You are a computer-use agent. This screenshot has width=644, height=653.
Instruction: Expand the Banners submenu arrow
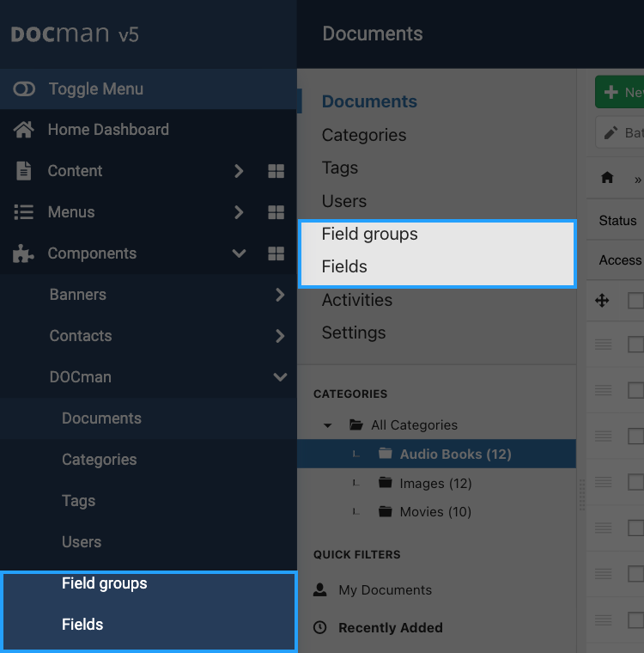pyautogui.click(x=280, y=295)
